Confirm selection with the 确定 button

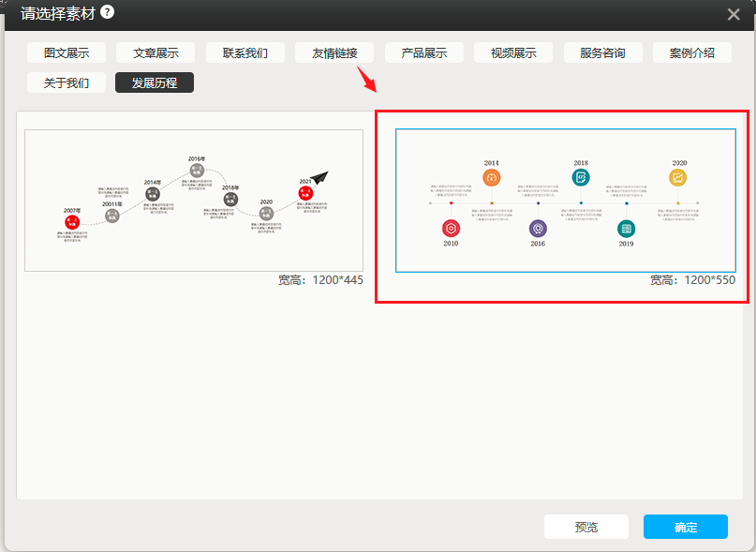click(x=685, y=527)
